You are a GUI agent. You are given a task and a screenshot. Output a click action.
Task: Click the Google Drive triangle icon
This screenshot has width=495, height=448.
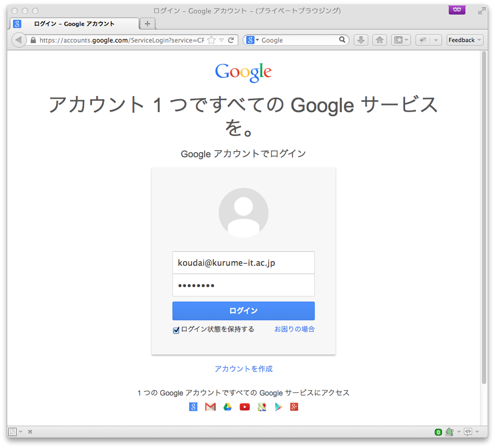228,406
